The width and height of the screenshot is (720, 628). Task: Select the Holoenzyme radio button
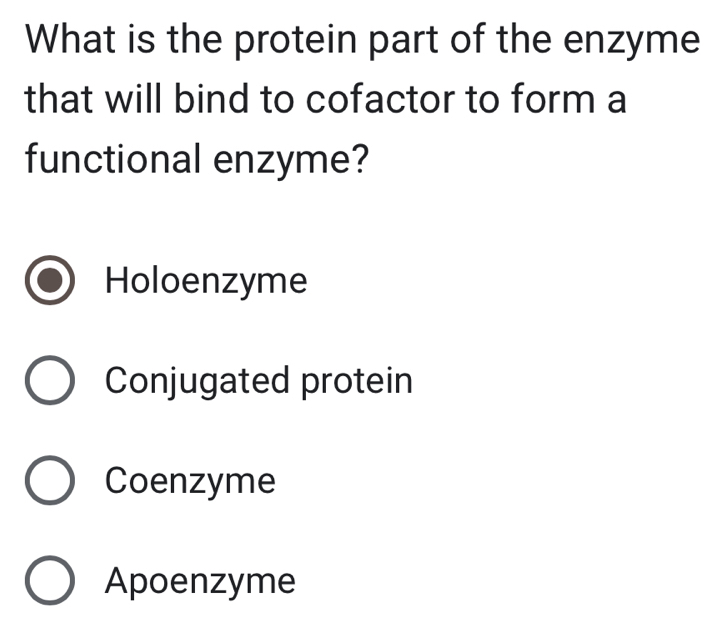(x=48, y=281)
